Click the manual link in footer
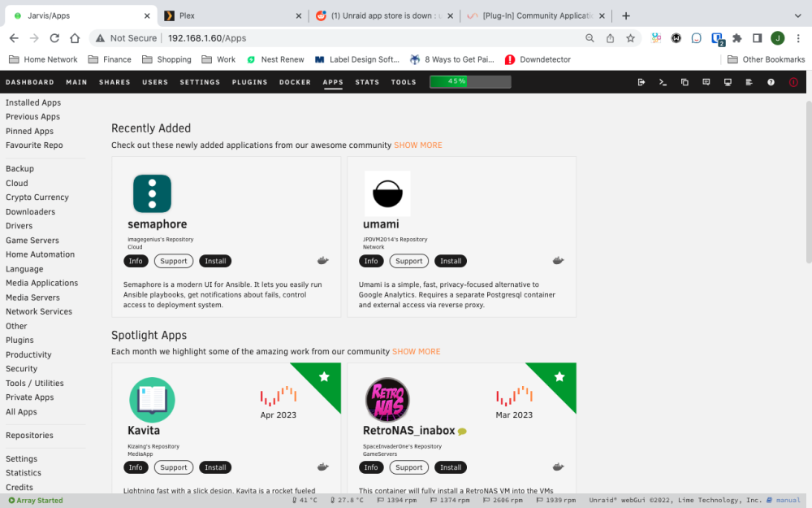The height and width of the screenshot is (508, 812). pos(788,500)
